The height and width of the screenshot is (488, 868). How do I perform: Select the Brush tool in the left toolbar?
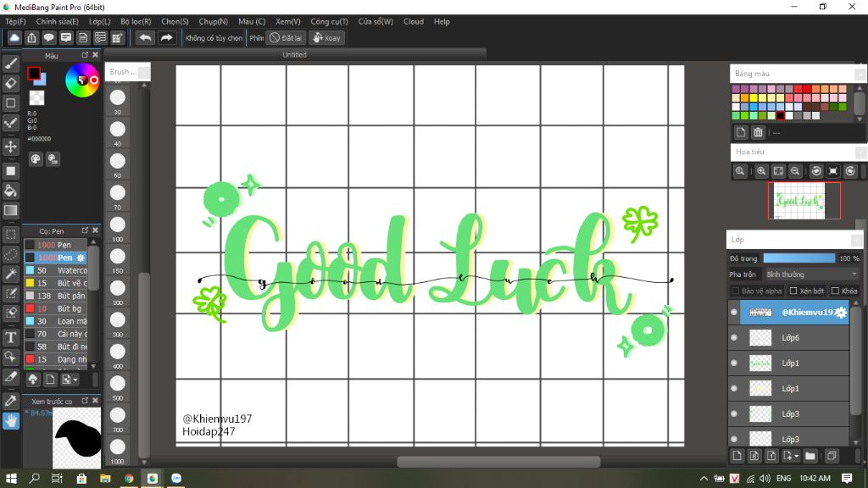(x=10, y=64)
